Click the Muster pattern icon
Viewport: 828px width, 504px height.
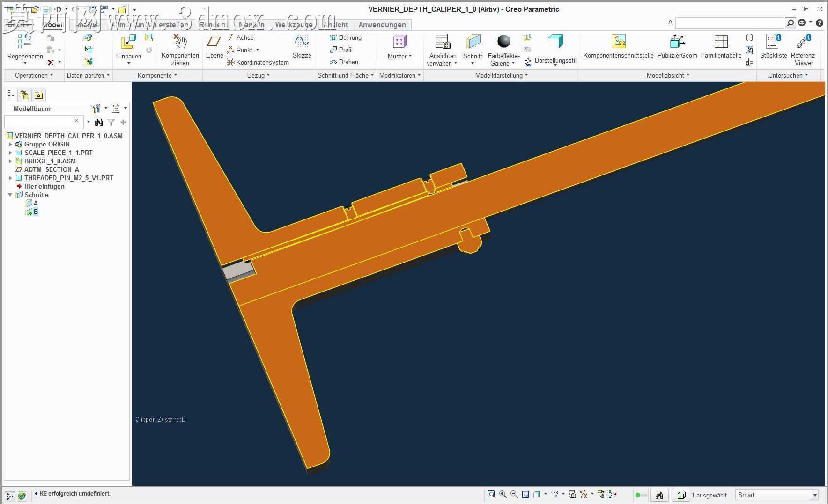coord(399,42)
